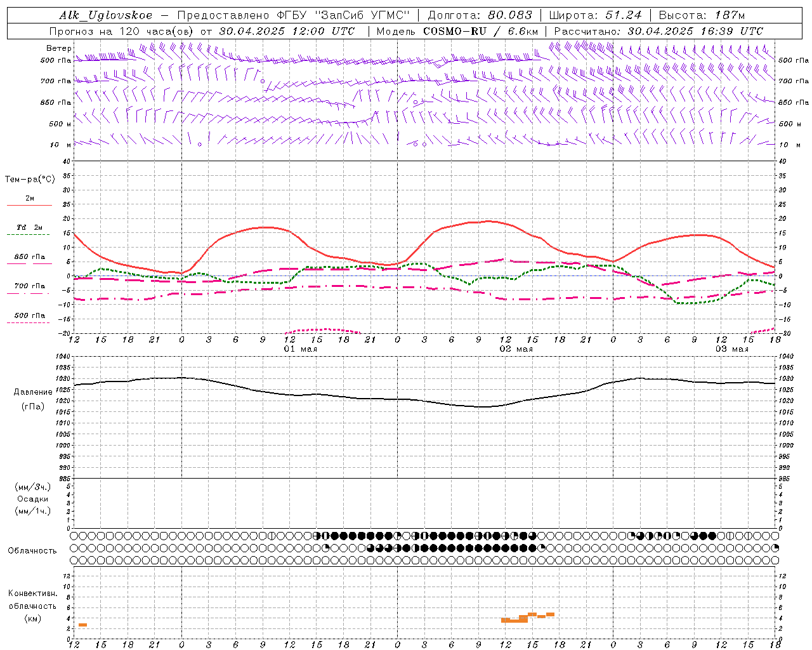Select the text Предоставлено ФГБУ "ЗапСиб УГМС"

pos(294,15)
